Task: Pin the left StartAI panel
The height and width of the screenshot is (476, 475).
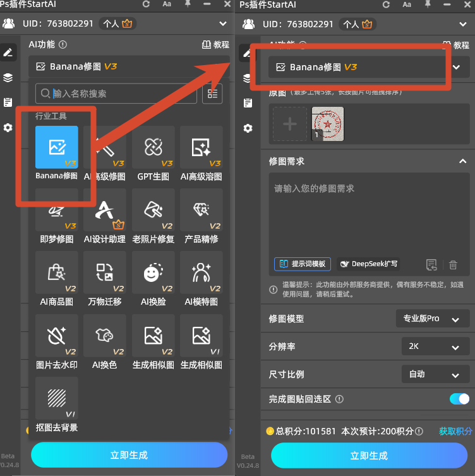Action: [188, 4]
